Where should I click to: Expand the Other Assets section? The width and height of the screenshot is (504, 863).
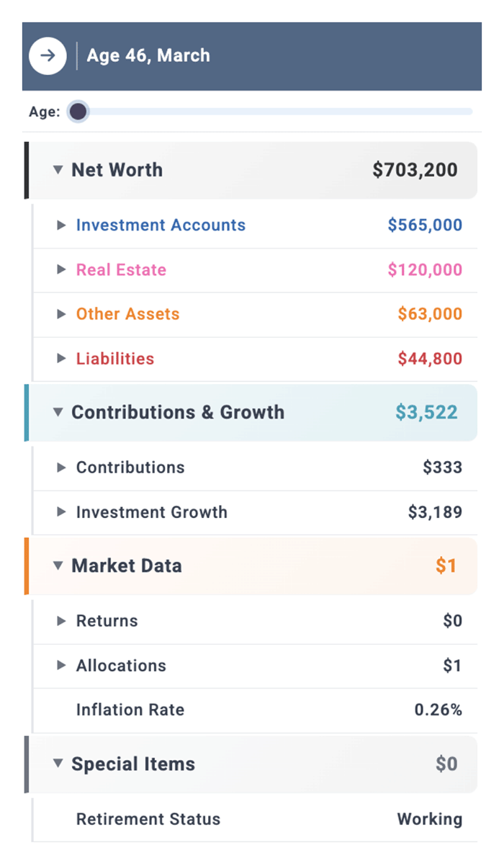point(60,314)
